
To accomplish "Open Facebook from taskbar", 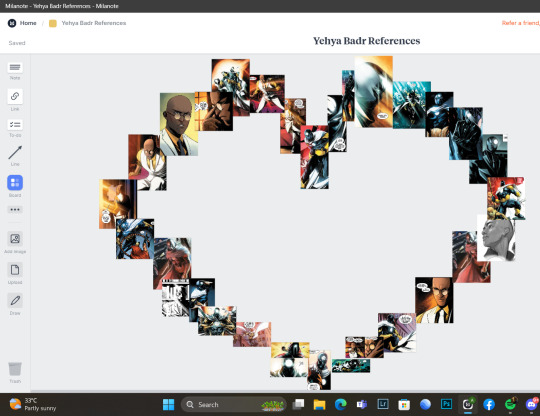I will point(489,405).
